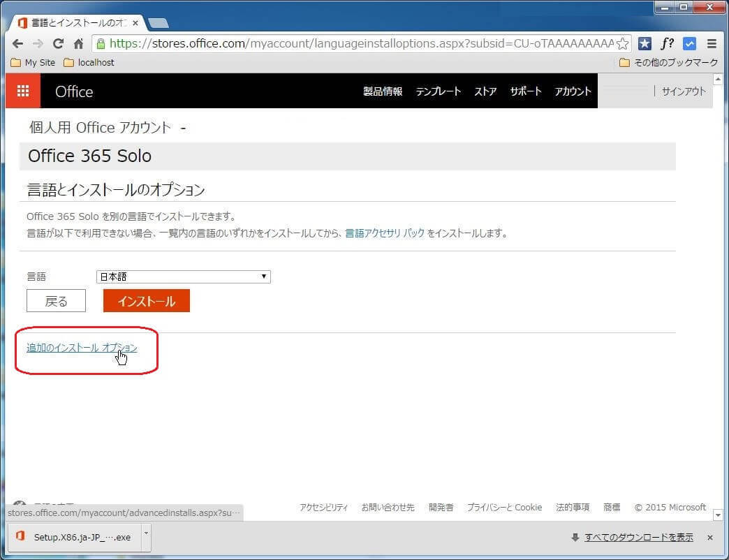Open the 日本語 language dropdown
Viewport: 729px width, 560px height.
(x=183, y=277)
